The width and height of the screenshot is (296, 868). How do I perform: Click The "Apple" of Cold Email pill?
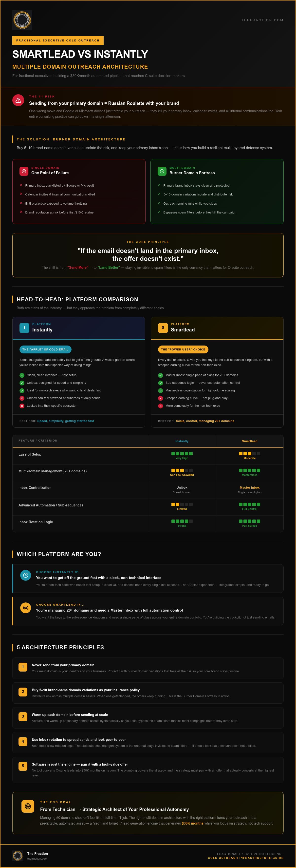pyautogui.click(x=45, y=349)
